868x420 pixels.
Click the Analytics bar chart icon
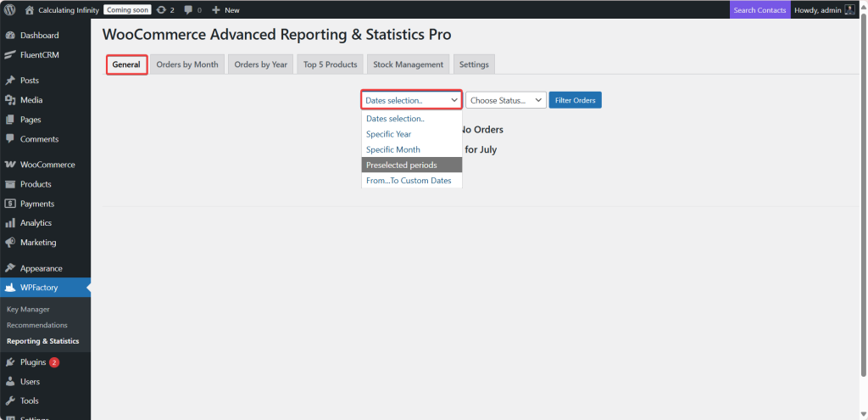point(10,223)
